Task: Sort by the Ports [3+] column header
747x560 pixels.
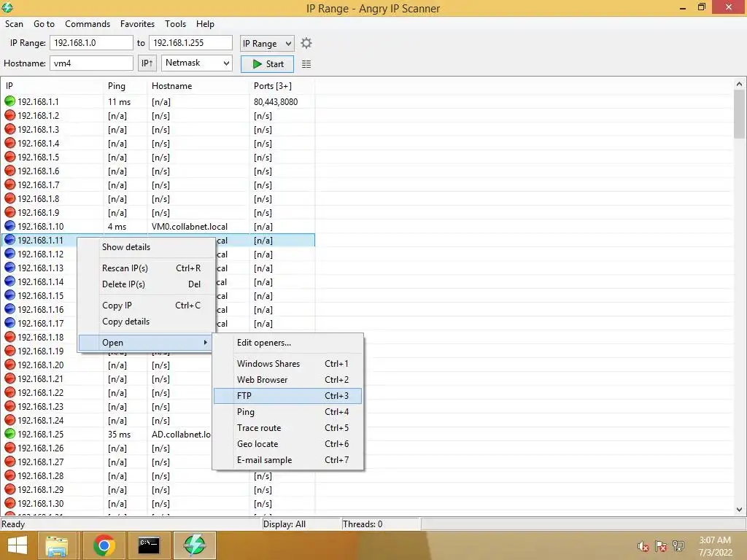Action: point(282,86)
